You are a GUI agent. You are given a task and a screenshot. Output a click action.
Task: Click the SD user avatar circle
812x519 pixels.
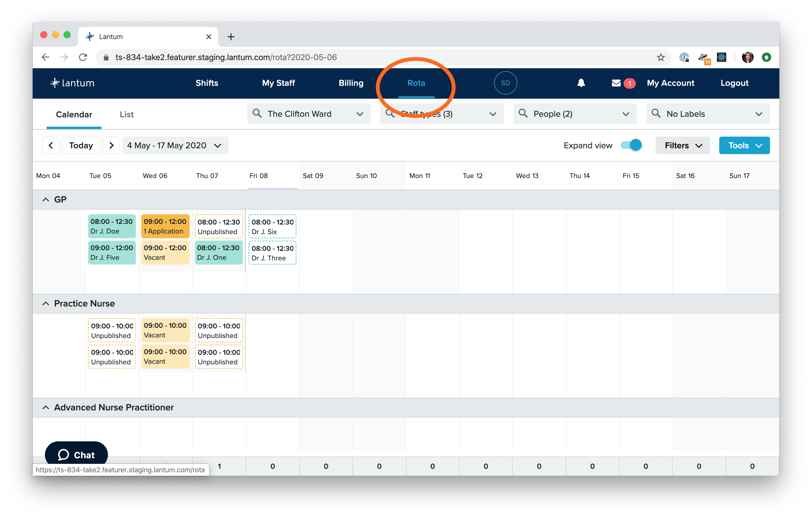tap(505, 83)
